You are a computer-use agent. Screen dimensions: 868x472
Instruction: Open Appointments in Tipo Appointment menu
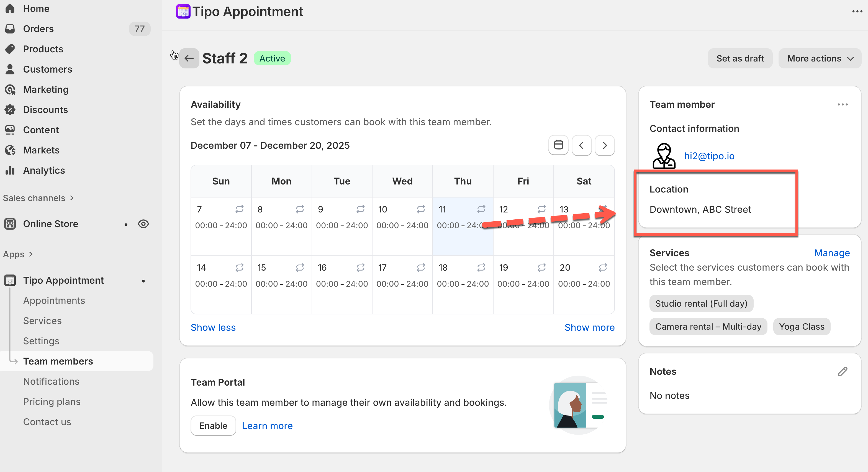pos(54,301)
